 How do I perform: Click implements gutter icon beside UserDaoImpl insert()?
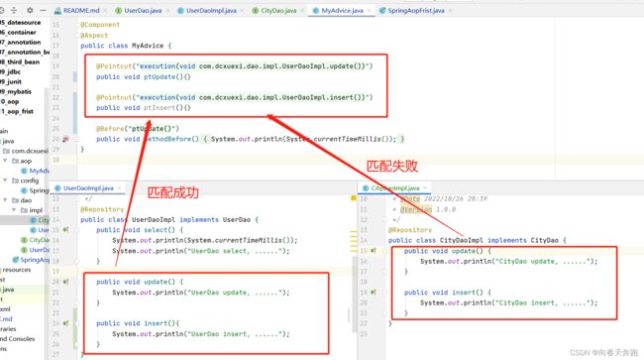click(x=65, y=323)
